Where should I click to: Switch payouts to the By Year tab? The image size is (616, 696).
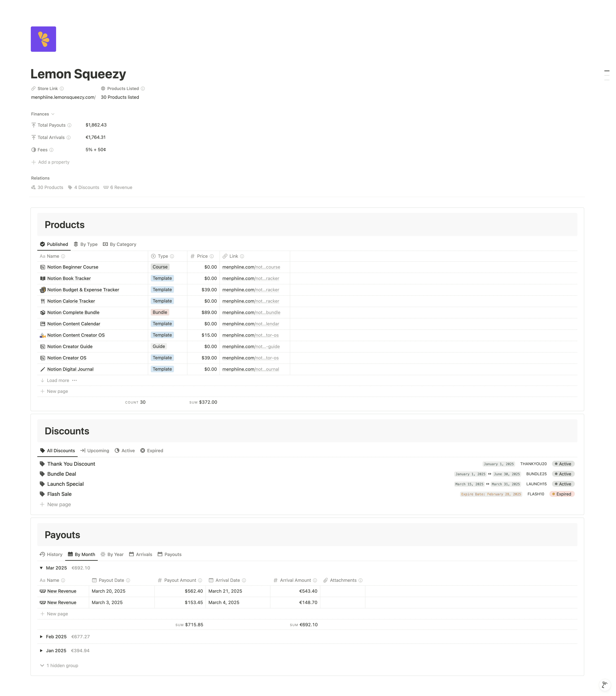tap(112, 554)
